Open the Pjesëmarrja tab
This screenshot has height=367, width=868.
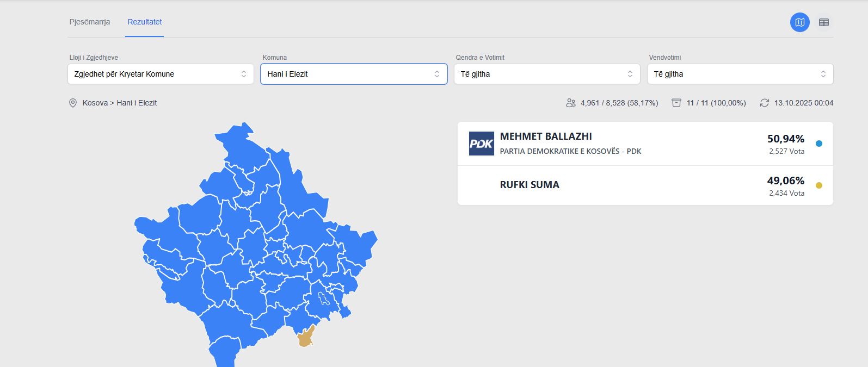(x=90, y=22)
